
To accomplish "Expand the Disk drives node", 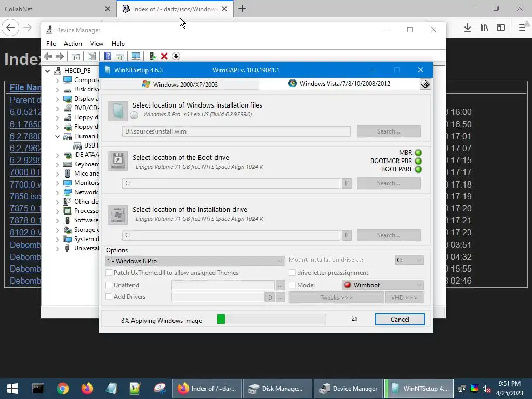I will (57, 90).
